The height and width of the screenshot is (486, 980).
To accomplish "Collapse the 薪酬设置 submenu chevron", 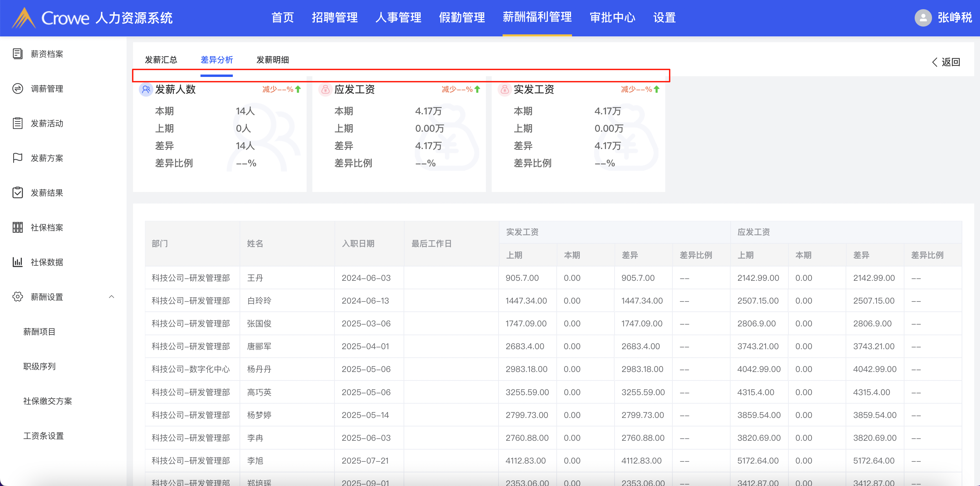I will point(112,296).
